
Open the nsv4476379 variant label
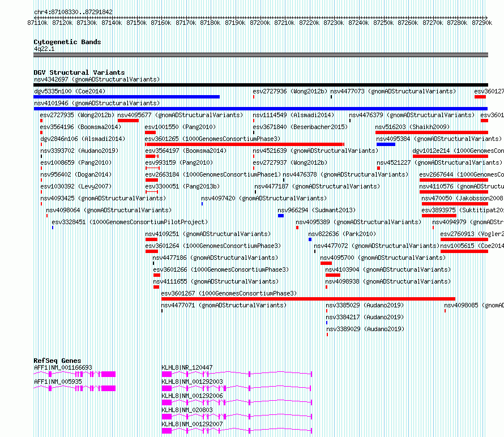[x=412, y=115]
